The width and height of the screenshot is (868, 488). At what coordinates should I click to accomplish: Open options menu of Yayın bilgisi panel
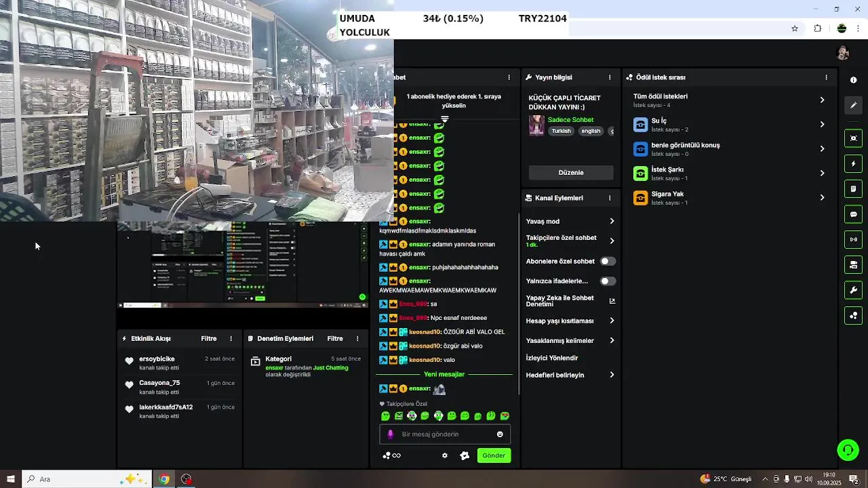coord(610,77)
